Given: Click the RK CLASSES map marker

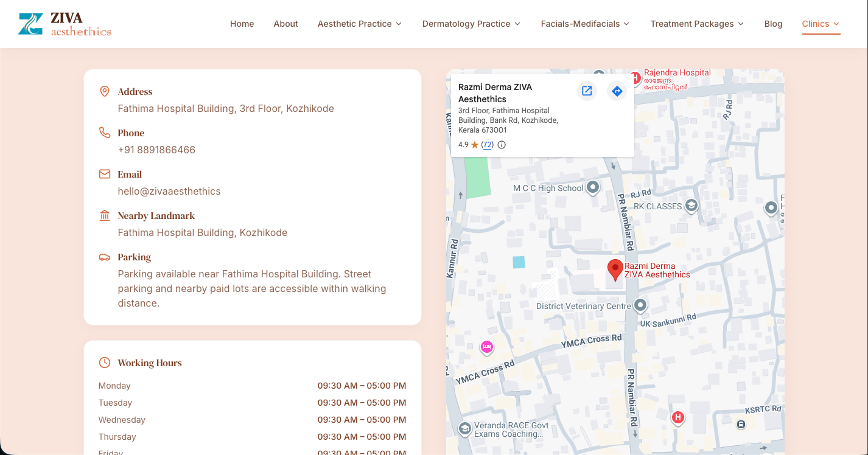Looking at the screenshot, I should click(x=691, y=206).
